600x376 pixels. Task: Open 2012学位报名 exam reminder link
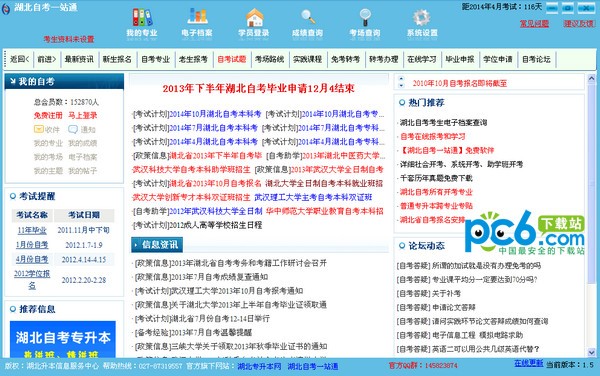pyautogui.click(x=32, y=280)
